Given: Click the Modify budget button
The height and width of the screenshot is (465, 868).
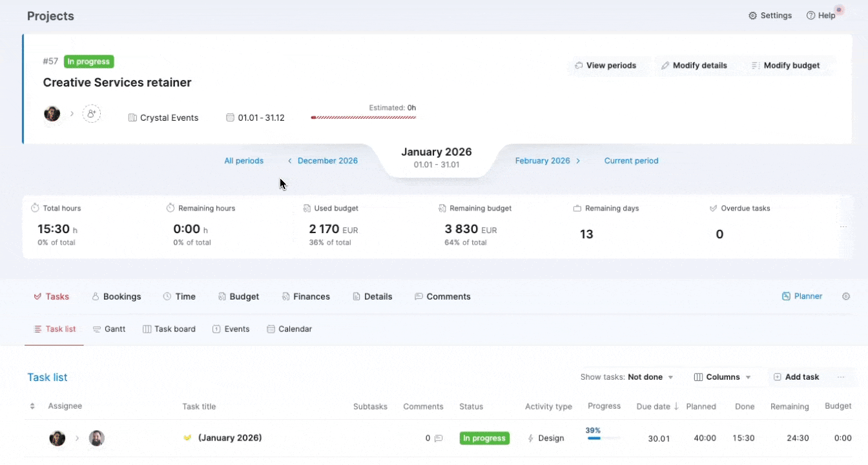Looking at the screenshot, I should pos(785,65).
